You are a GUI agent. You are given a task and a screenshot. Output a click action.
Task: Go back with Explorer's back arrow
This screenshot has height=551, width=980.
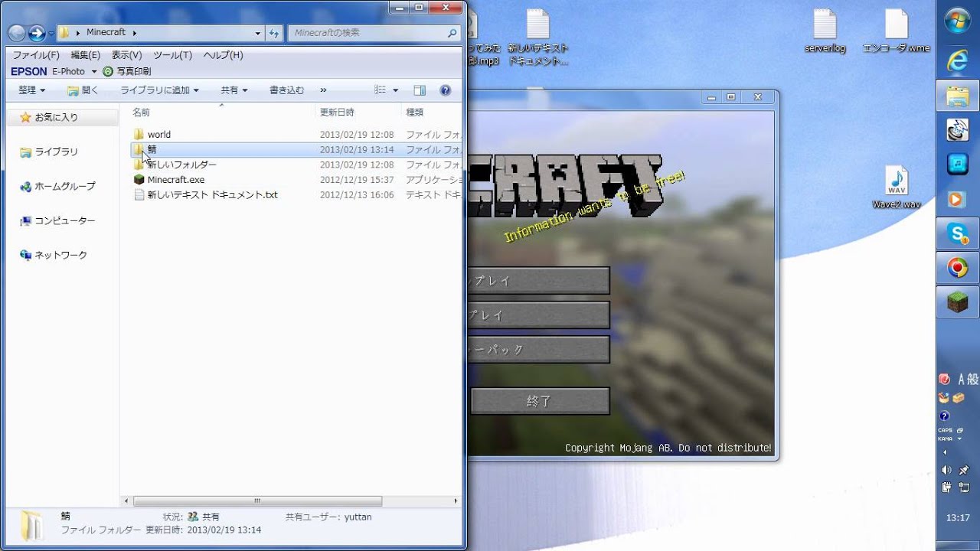coord(17,33)
